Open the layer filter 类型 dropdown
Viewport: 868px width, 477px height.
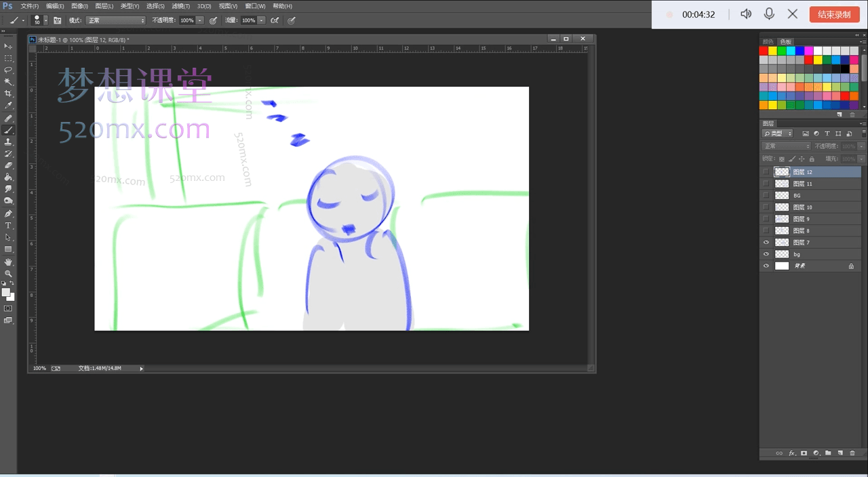pos(777,133)
